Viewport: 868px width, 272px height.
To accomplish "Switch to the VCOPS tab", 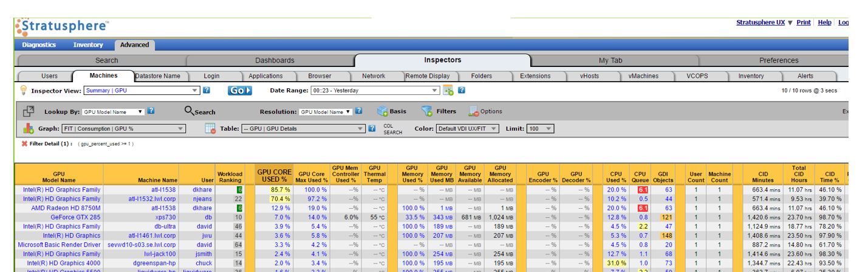I will pyautogui.click(x=697, y=76).
